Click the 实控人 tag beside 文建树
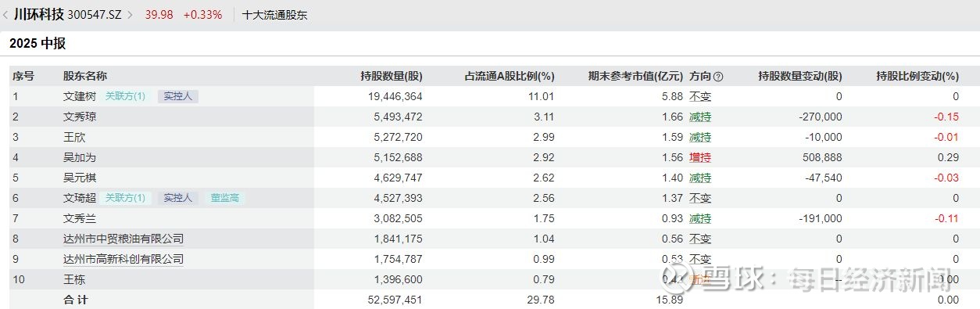 [178, 97]
